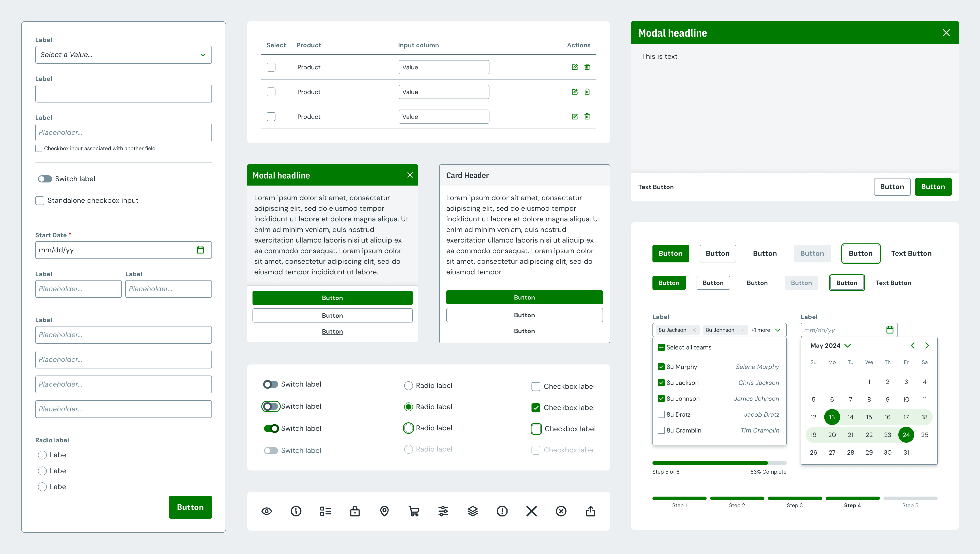Open the Select a Value dropdown
980x554 pixels.
click(123, 55)
